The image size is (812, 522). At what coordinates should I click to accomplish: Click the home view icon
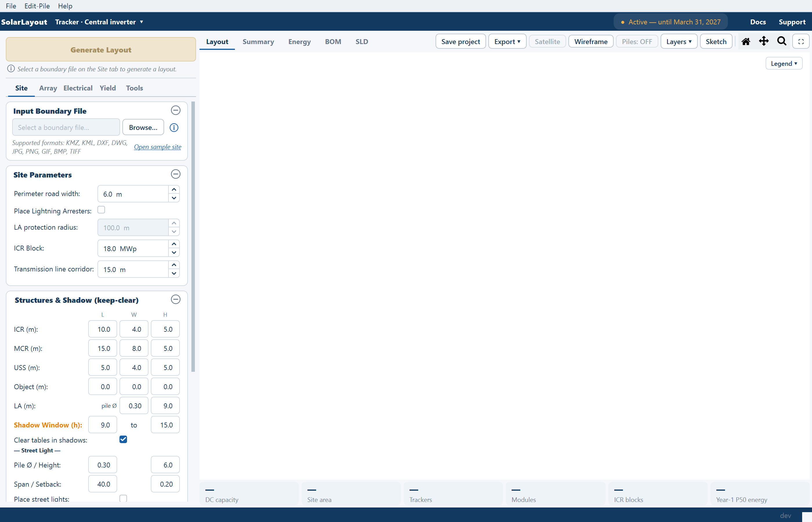click(x=746, y=41)
